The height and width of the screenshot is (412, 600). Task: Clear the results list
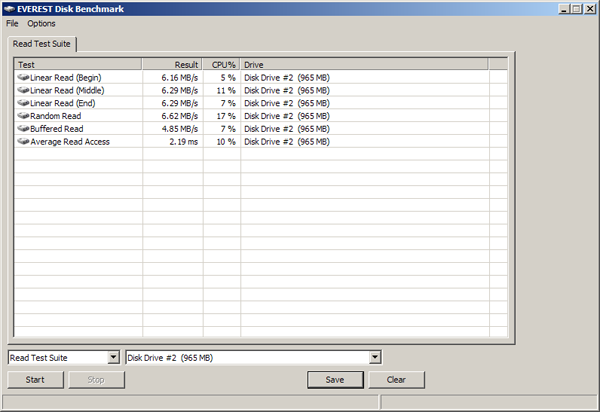click(x=396, y=380)
